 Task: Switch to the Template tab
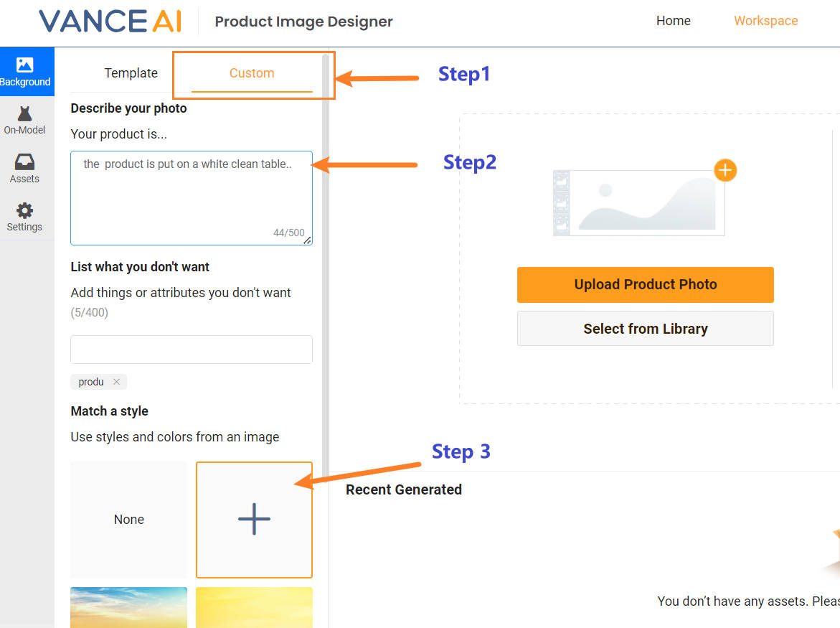(131, 73)
